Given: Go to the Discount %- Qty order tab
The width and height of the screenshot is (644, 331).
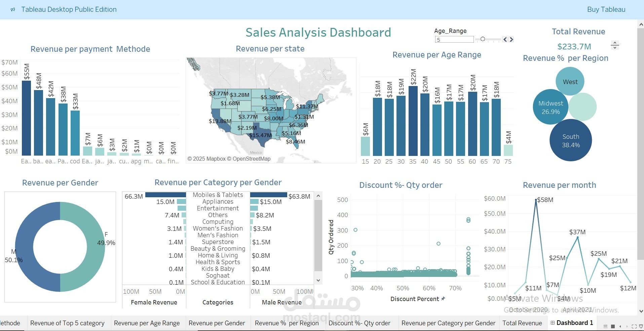Looking at the screenshot, I should tap(359, 323).
